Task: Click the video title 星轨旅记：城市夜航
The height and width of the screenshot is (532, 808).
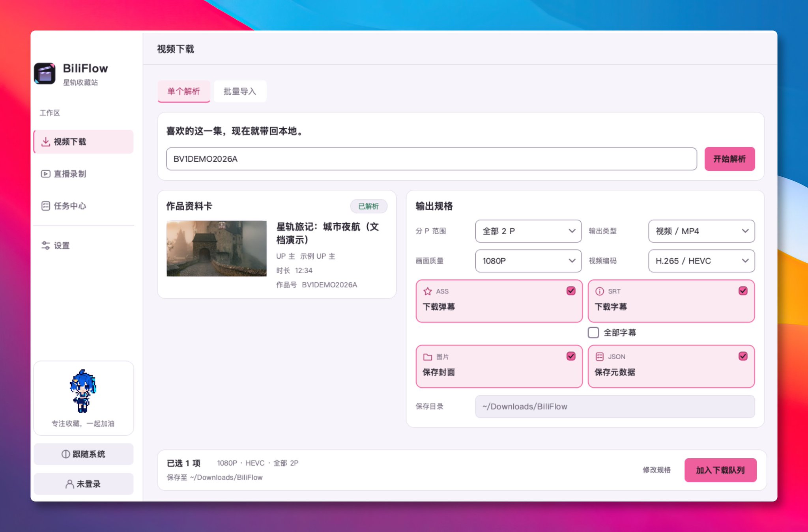Action: pyautogui.click(x=327, y=233)
